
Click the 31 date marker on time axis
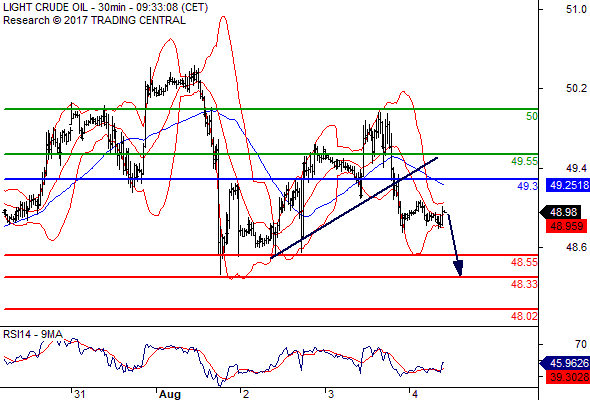coord(79,394)
